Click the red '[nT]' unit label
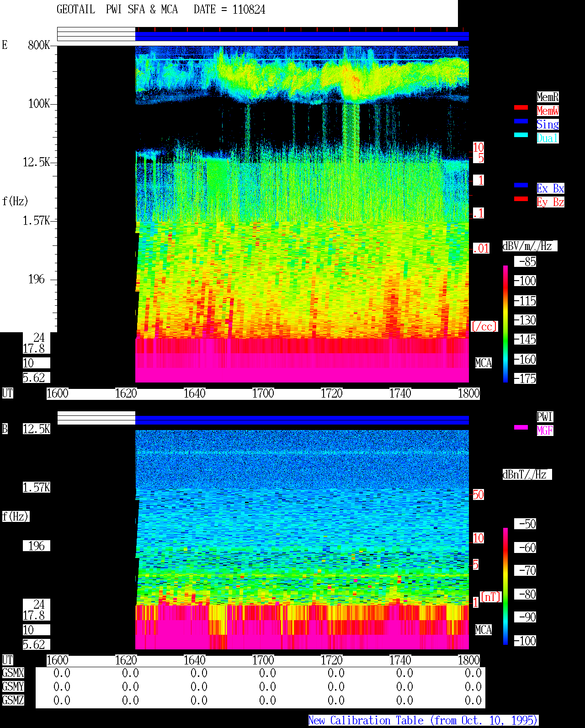The image size is (585, 728). [491, 596]
